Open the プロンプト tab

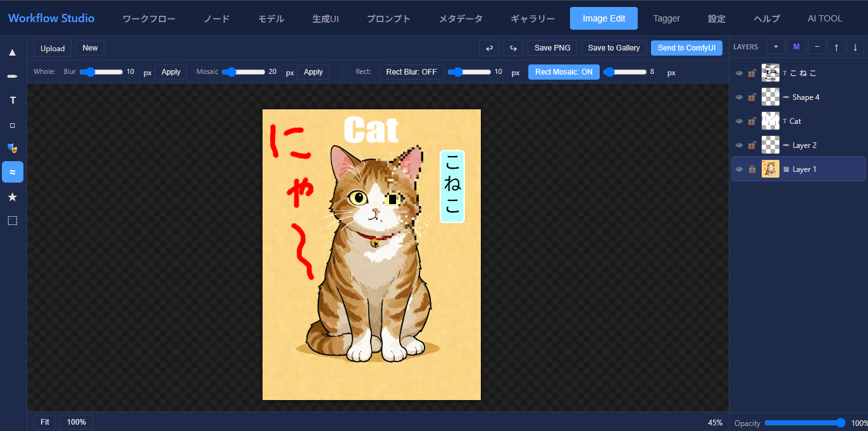point(388,18)
